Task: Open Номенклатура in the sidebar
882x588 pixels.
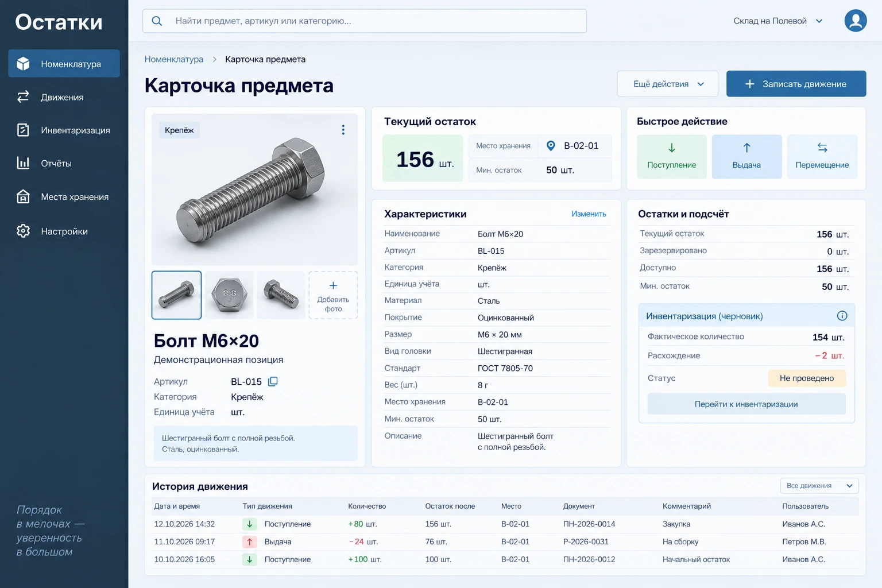Action: [x=64, y=64]
